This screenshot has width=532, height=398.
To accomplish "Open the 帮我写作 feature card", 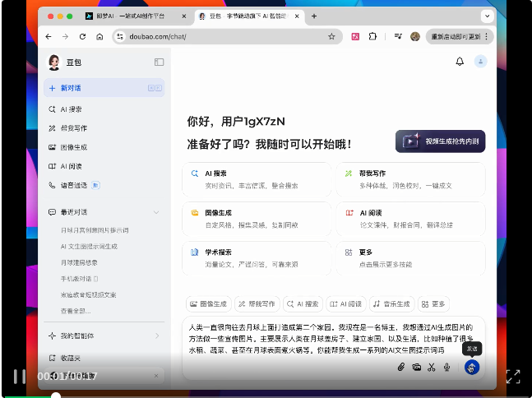I will pyautogui.click(x=410, y=179).
